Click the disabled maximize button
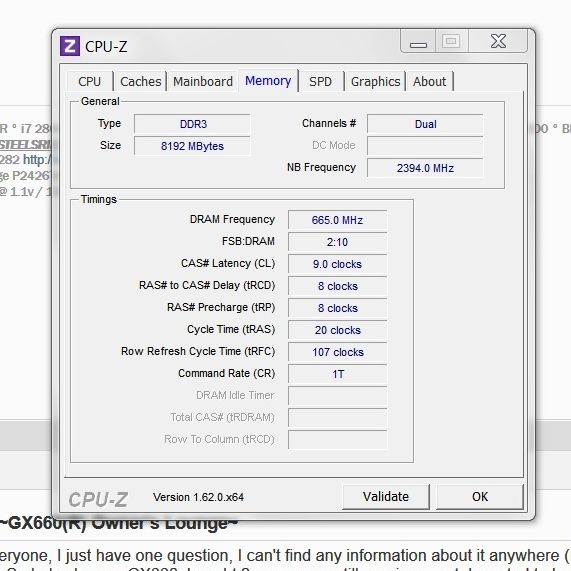 (451, 41)
